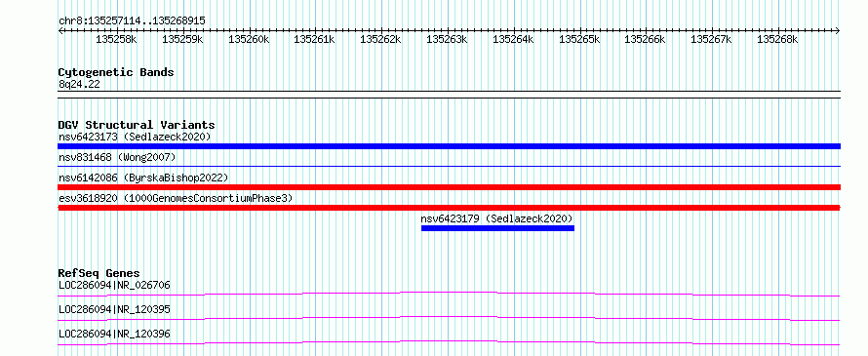Click the 135264k ruler tick label

(513, 39)
